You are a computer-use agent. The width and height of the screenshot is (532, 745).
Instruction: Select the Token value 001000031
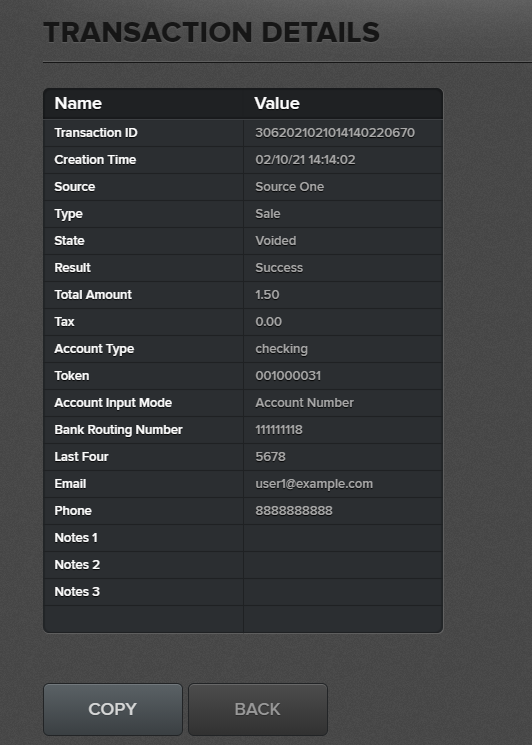288,376
